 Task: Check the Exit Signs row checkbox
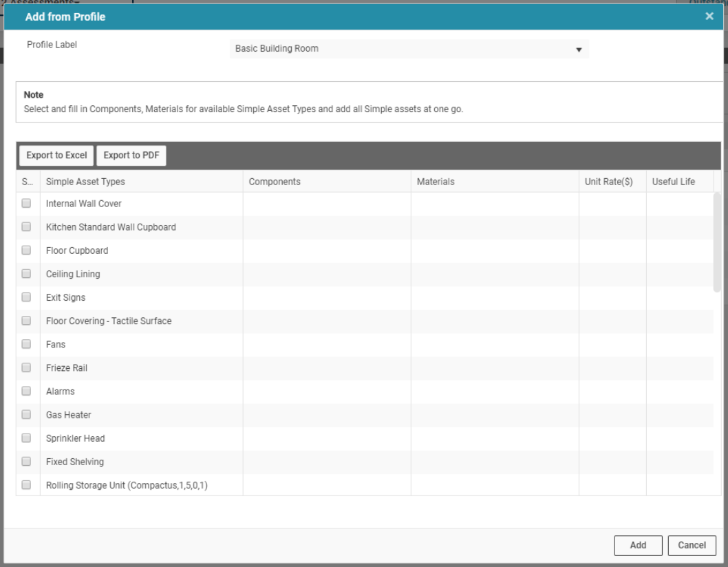click(x=26, y=297)
